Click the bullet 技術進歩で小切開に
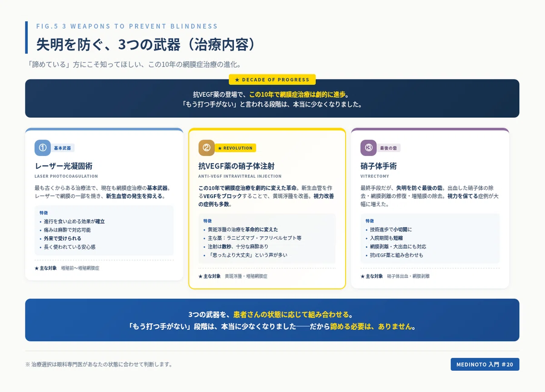 (391, 229)
